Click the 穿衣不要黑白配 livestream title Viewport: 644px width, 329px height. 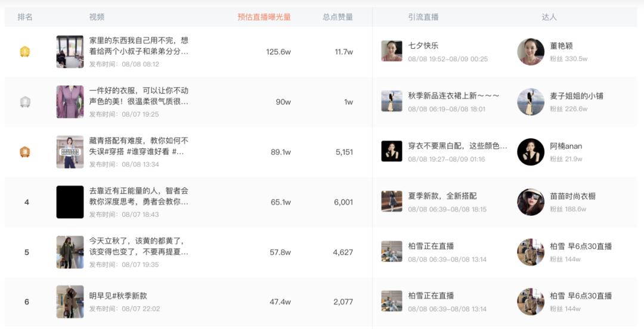[457, 146]
